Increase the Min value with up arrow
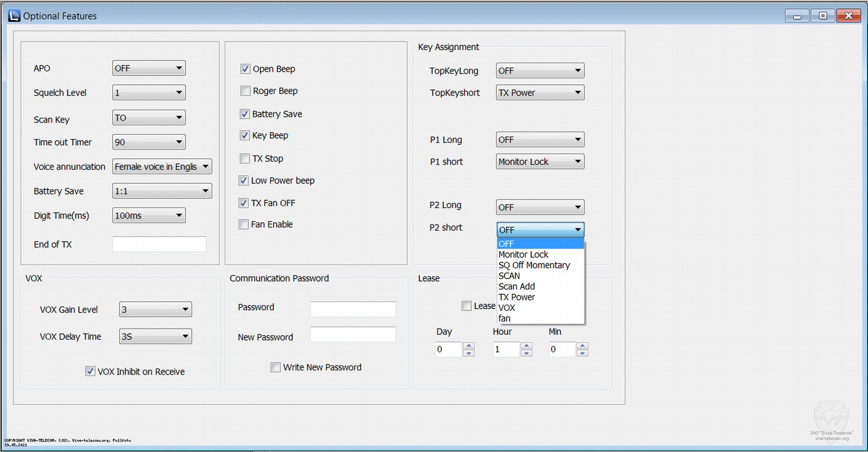This screenshot has width=868, height=452. (582, 346)
